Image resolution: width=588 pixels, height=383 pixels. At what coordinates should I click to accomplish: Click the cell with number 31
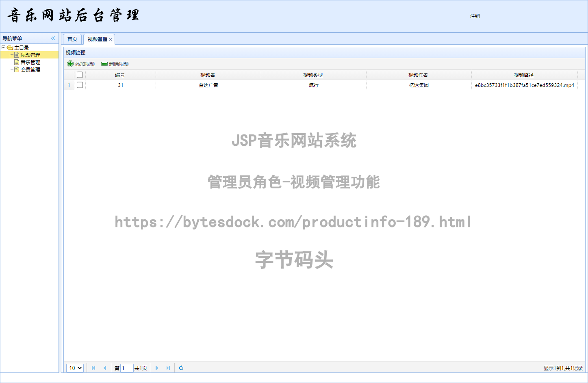(x=121, y=85)
